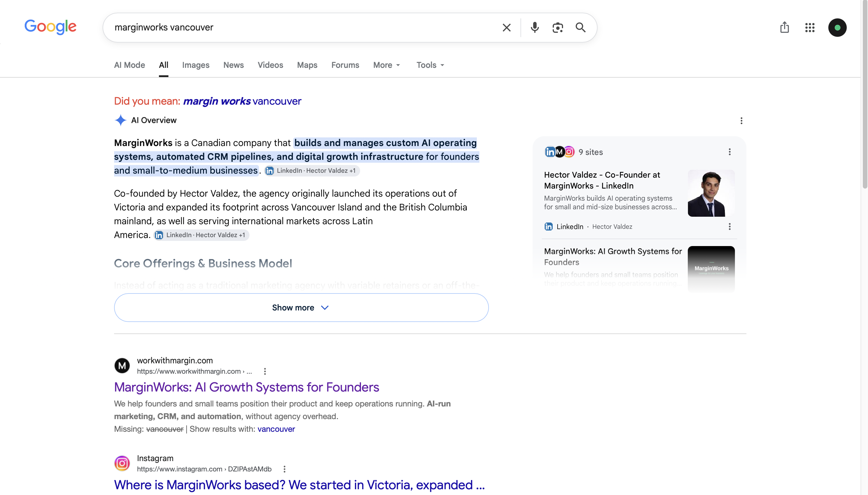This screenshot has width=868, height=495.
Task: Open Where is MarginWorks based Instagram result
Action: (x=299, y=485)
